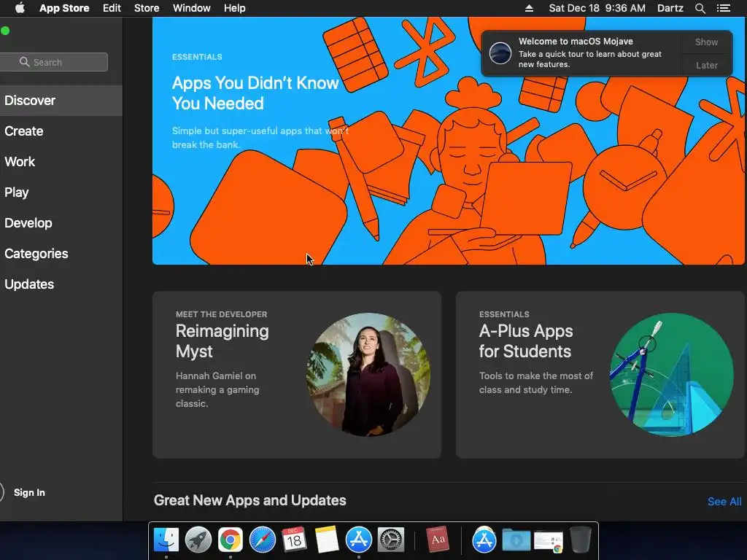Open the App Store menu
This screenshot has height=560, width=747.
(x=64, y=8)
